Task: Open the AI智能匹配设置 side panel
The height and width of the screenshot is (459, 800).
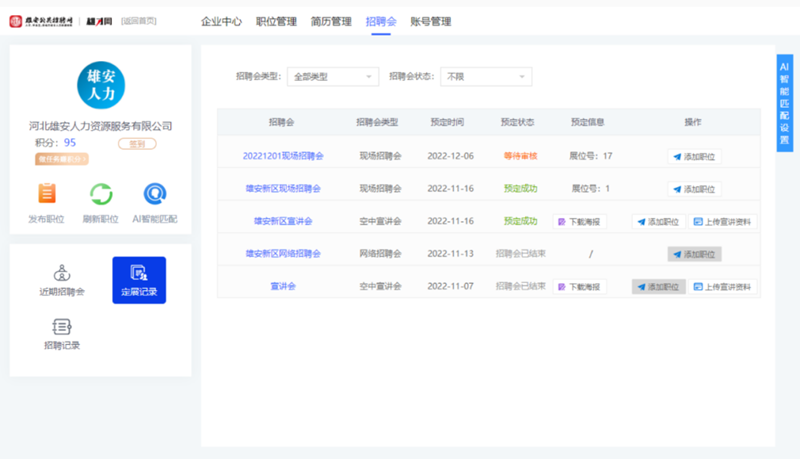Action: click(785, 103)
